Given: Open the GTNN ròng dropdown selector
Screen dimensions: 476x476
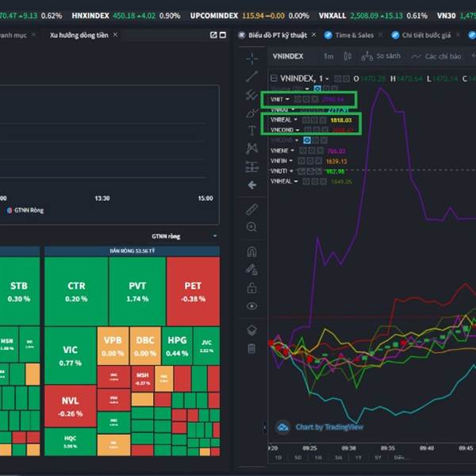Looking at the screenshot, I should click(x=184, y=236).
